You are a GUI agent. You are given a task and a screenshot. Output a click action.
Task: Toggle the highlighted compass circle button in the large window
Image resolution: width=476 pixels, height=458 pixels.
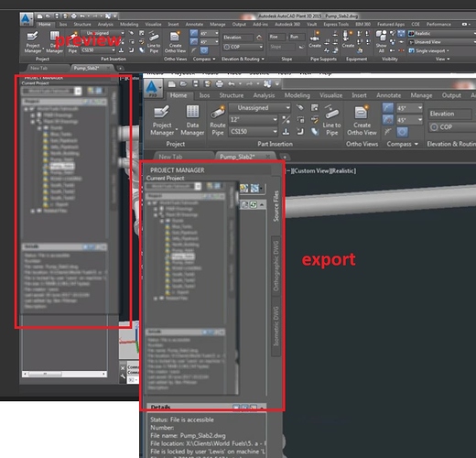(x=402, y=132)
